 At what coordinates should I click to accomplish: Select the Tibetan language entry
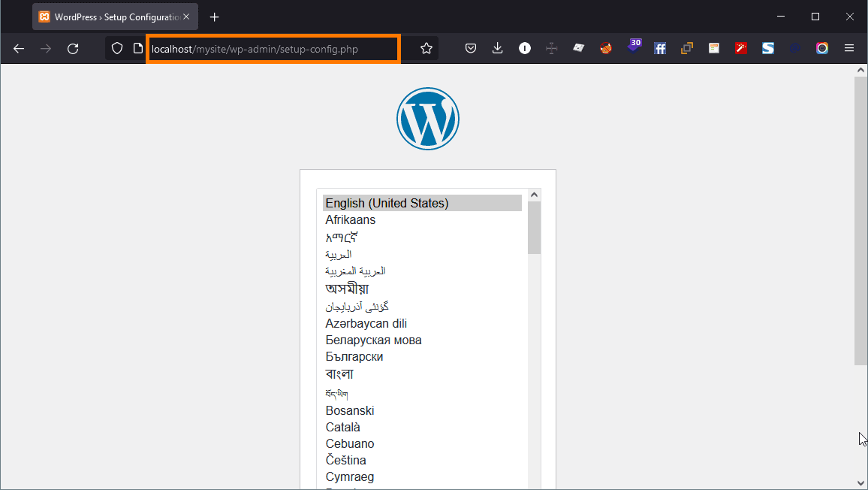[423, 394]
